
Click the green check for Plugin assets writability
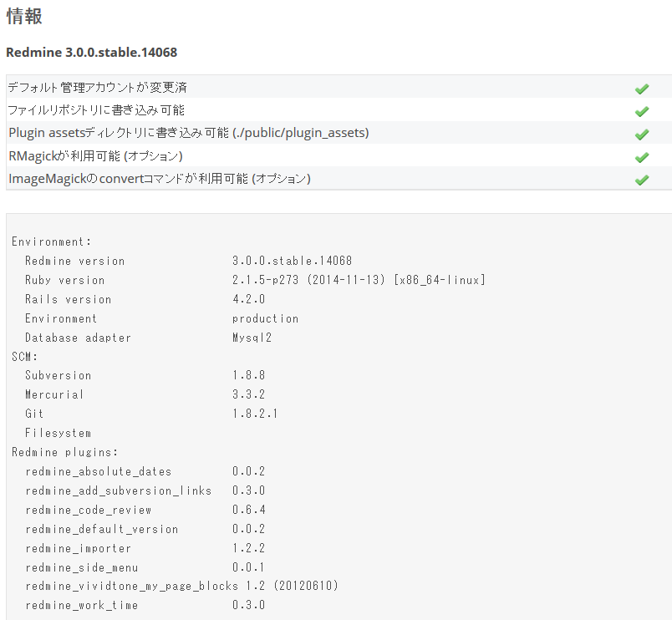pyautogui.click(x=642, y=134)
